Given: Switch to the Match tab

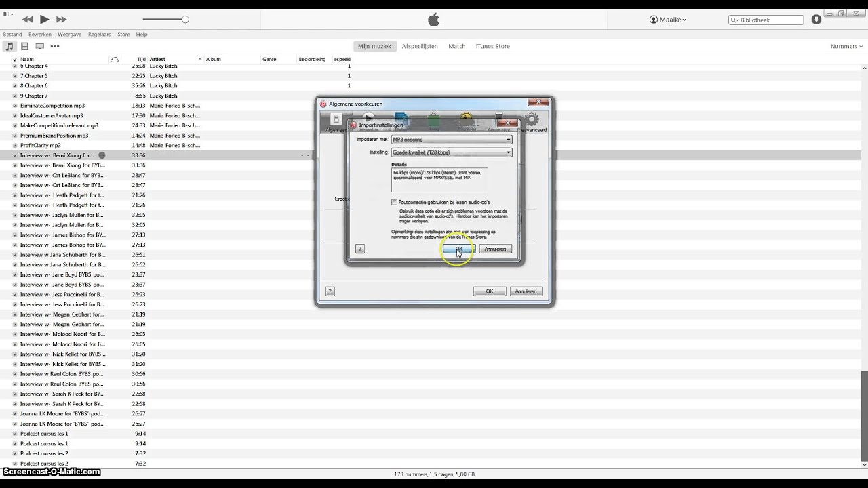Looking at the screenshot, I should [x=457, y=46].
